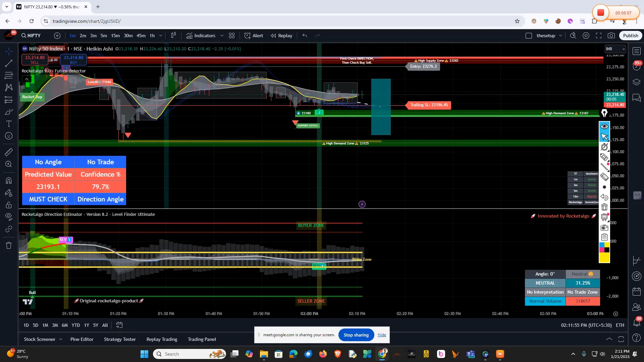Toggle lock all drawing tools
The width and height of the screenshot is (644, 362).
coord(9,205)
